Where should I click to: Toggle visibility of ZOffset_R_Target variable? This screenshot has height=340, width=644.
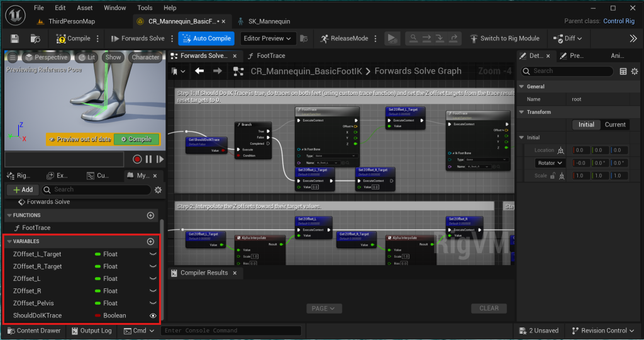(x=153, y=266)
